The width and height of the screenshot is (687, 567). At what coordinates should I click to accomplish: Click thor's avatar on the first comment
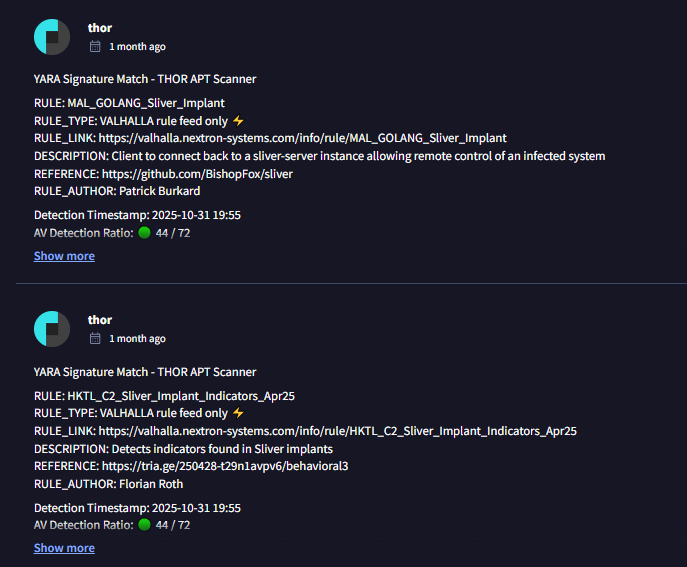pos(52,37)
